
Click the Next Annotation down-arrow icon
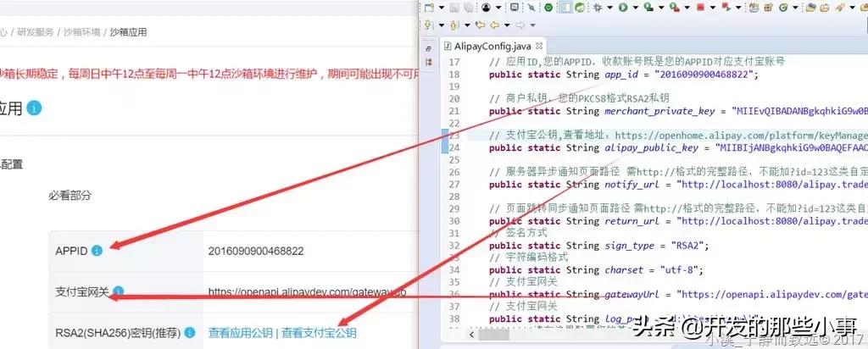(427, 25)
